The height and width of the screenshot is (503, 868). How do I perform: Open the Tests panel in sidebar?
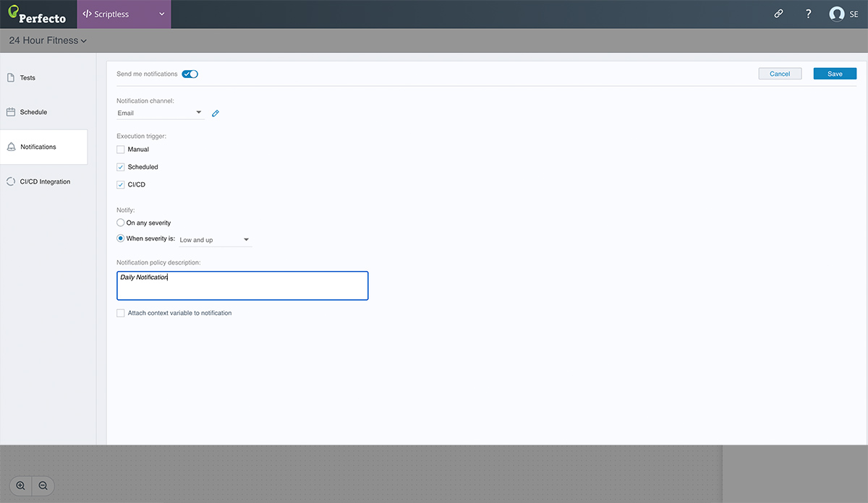[x=27, y=77]
